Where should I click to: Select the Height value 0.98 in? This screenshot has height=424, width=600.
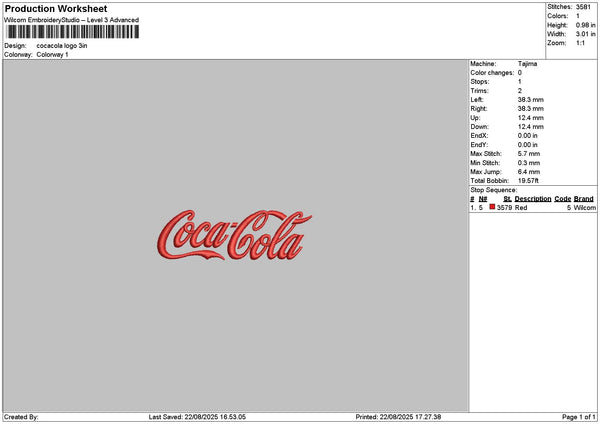click(x=585, y=25)
